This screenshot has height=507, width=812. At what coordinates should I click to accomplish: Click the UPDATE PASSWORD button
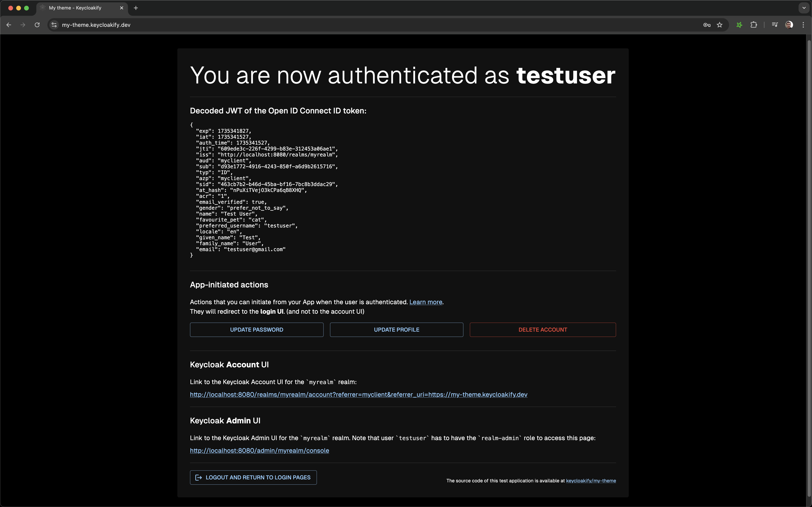click(x=256, y=330)
